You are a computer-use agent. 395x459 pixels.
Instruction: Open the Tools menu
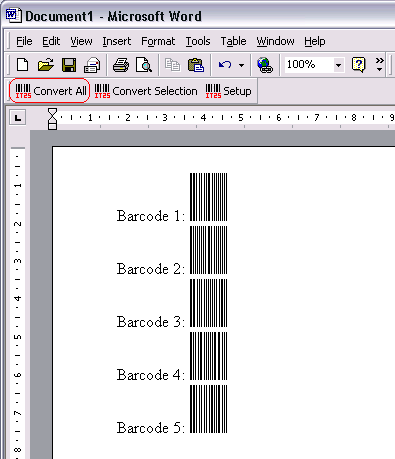198,41
